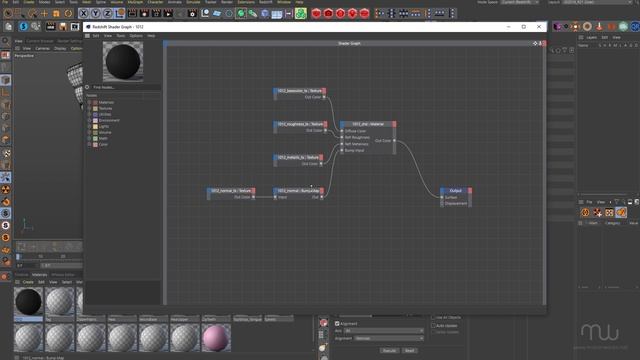
Task: Click the cube object icon in left sidebar
Action: (6, 80)
